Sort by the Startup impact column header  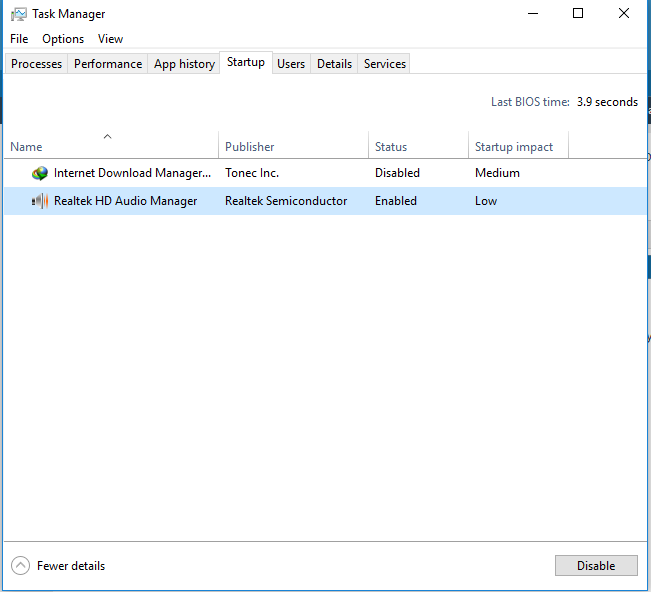click(519, 145)
